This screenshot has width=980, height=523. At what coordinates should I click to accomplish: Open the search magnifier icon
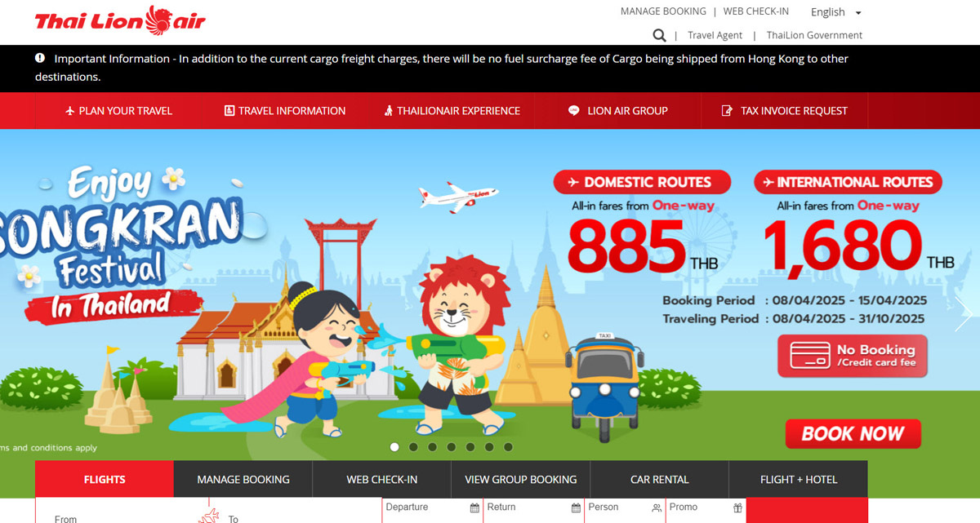(659, 35)
